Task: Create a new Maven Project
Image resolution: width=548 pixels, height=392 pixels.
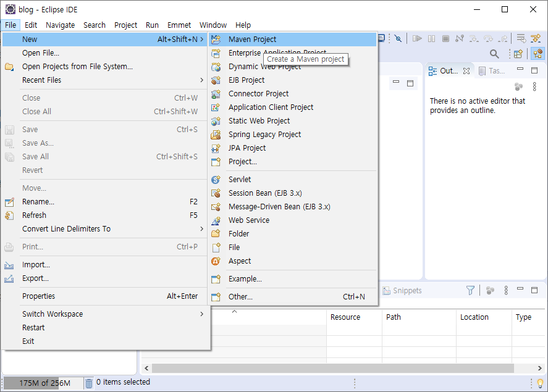Action: [x=292, y=39]
